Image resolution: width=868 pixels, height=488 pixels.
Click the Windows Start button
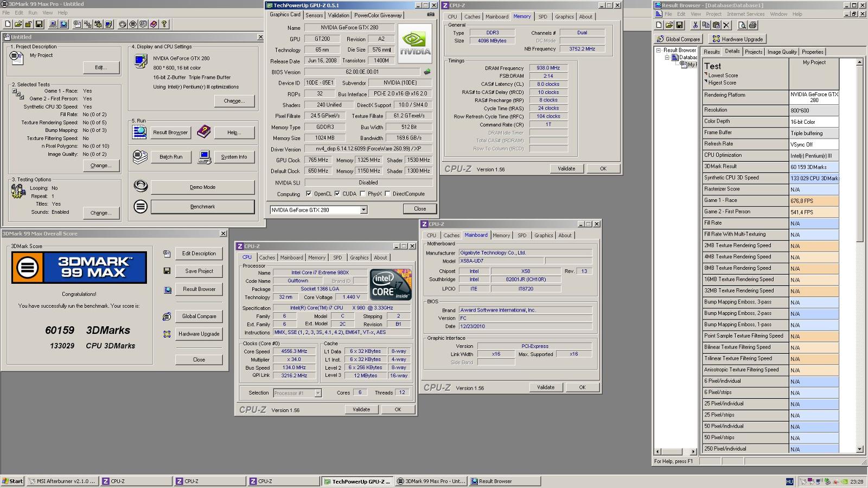point(12,481)
